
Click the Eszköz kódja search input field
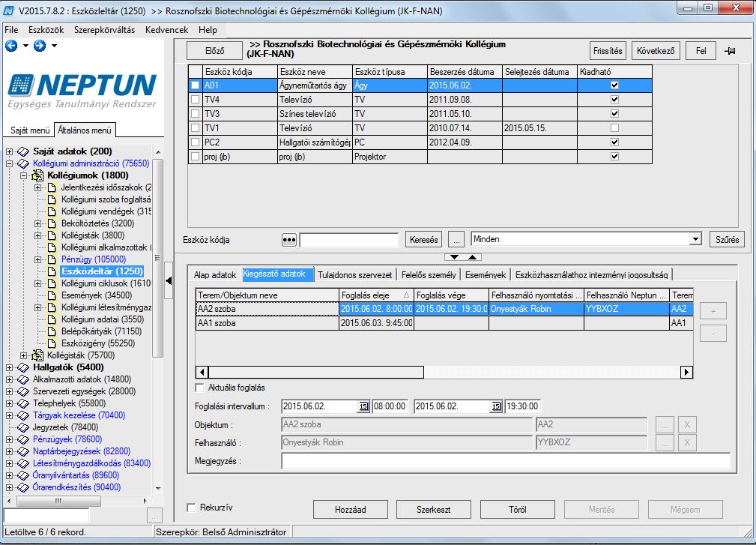(349, 240)
